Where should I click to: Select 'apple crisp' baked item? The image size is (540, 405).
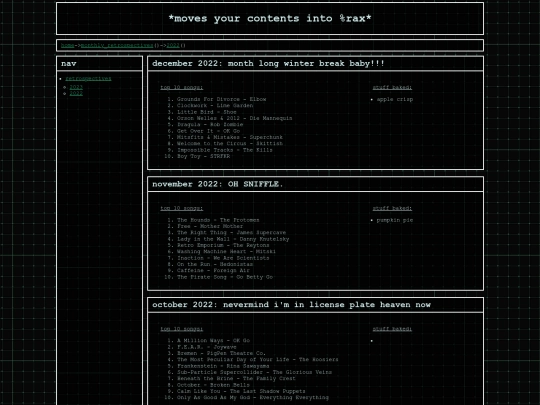(395, 99)
